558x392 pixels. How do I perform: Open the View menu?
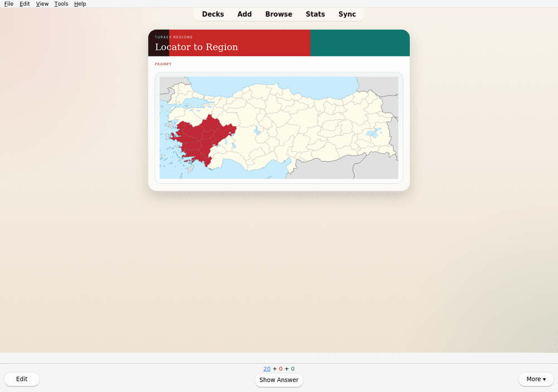pos(42,3)
